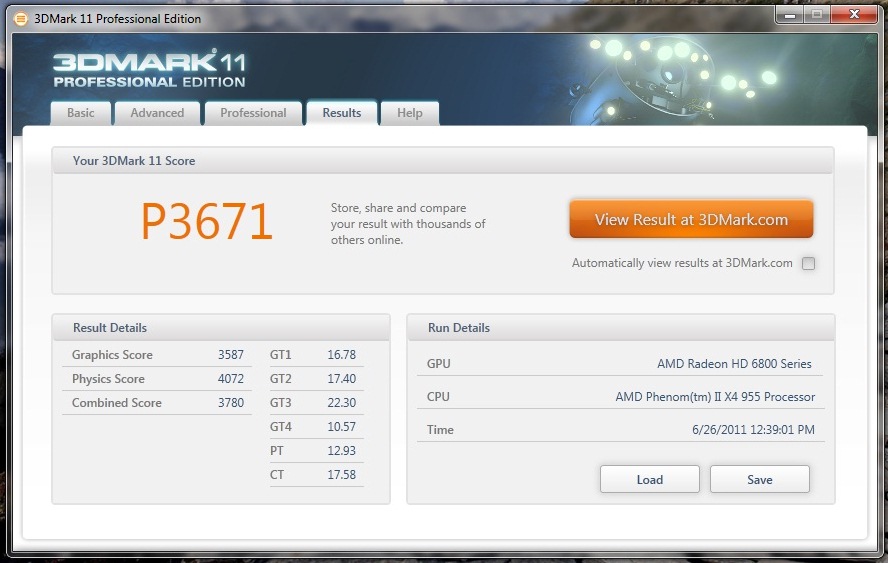
Task: Click the Result Details panel header
Action: point(221,327)
